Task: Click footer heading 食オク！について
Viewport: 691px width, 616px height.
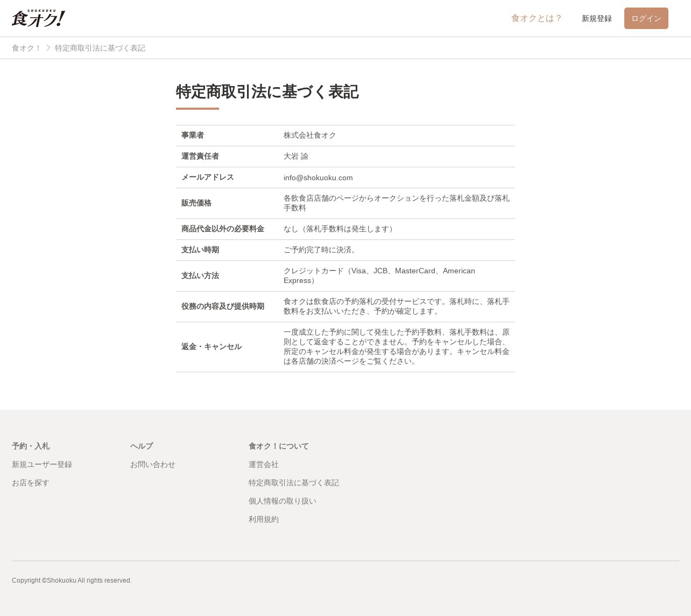Action: tap(279, 446)
